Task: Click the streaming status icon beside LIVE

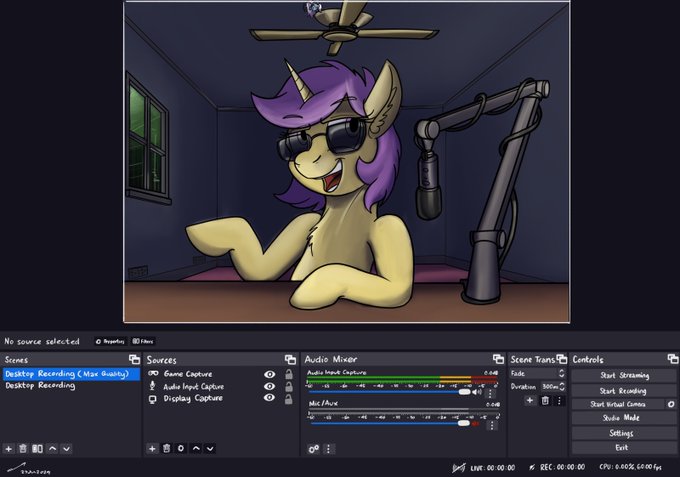Action: click(x=459, y=467)
